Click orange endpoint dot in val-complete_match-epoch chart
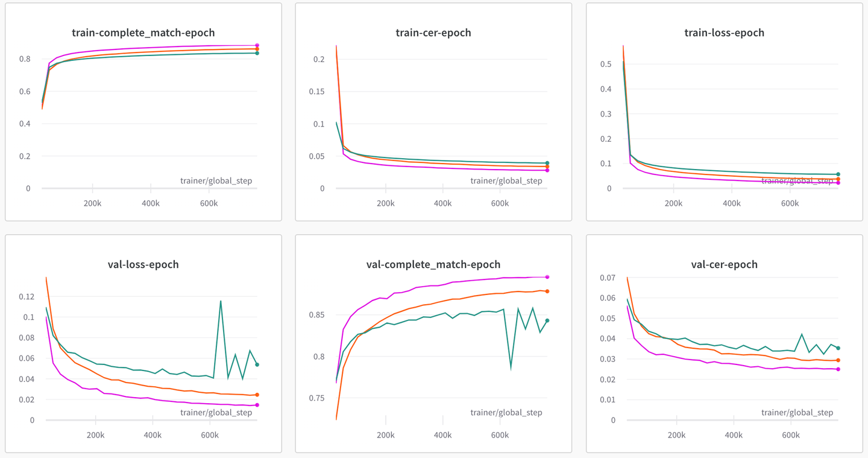The width and height of the screenshot is (868, 458). coord(547,291)
